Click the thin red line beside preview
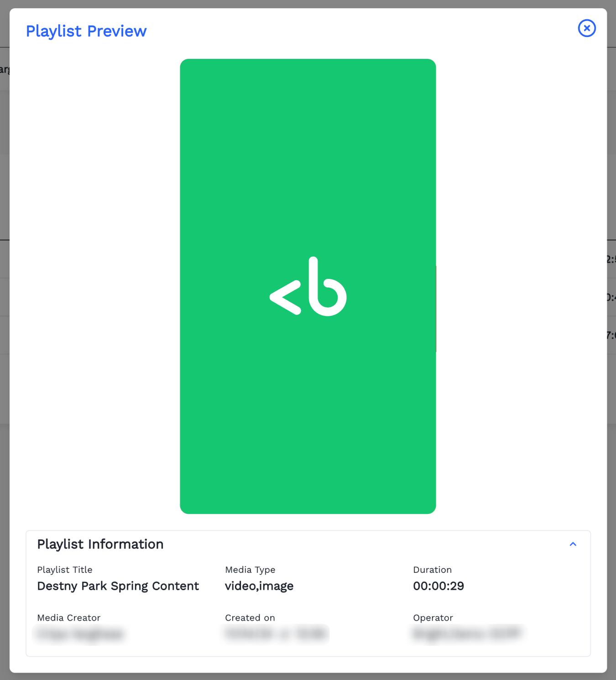The width and height of the screenshot is (616, 680). tap(436, 309)
